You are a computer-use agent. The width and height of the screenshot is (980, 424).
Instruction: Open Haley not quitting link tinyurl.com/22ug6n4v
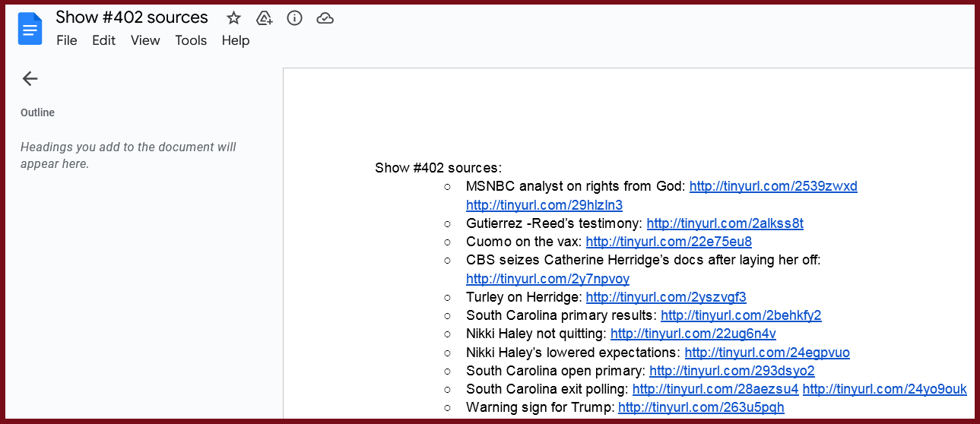point(693,334)
